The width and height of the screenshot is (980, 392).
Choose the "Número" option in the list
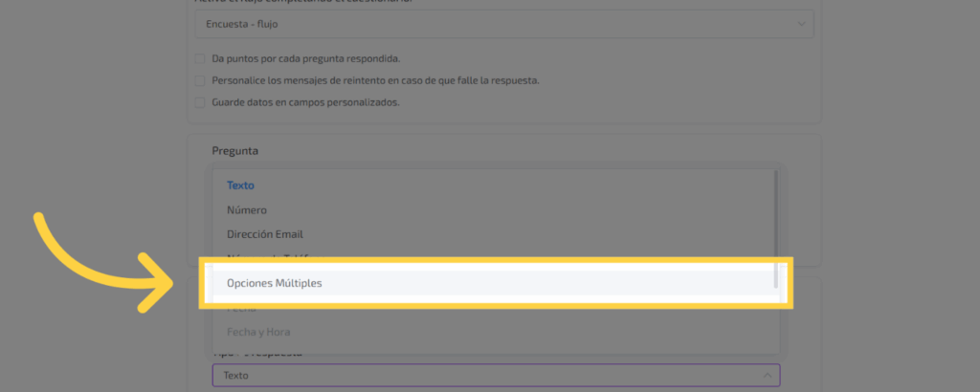[x=247, y=209]
